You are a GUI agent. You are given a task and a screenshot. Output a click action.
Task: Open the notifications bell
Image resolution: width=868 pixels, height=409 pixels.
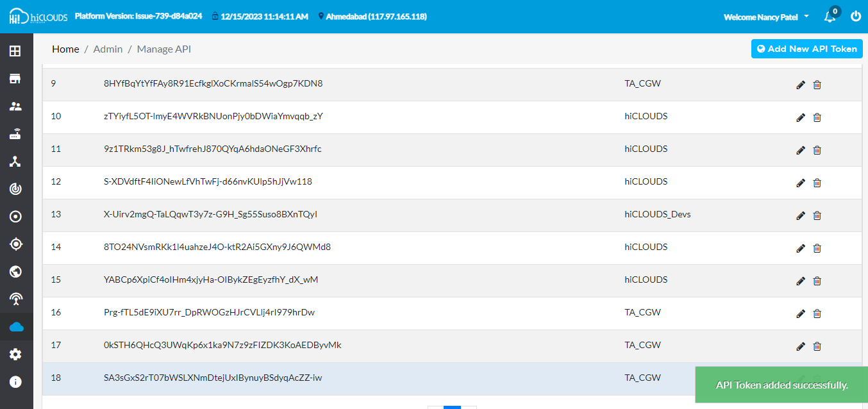click(830, 17)
